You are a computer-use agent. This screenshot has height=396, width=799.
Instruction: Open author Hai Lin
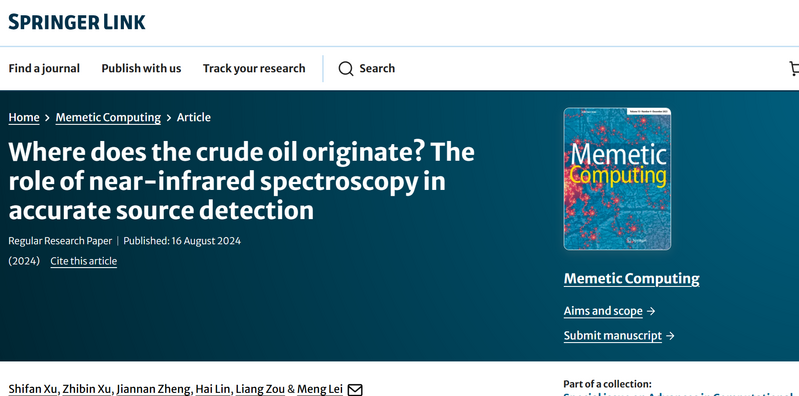coord(213,389)
